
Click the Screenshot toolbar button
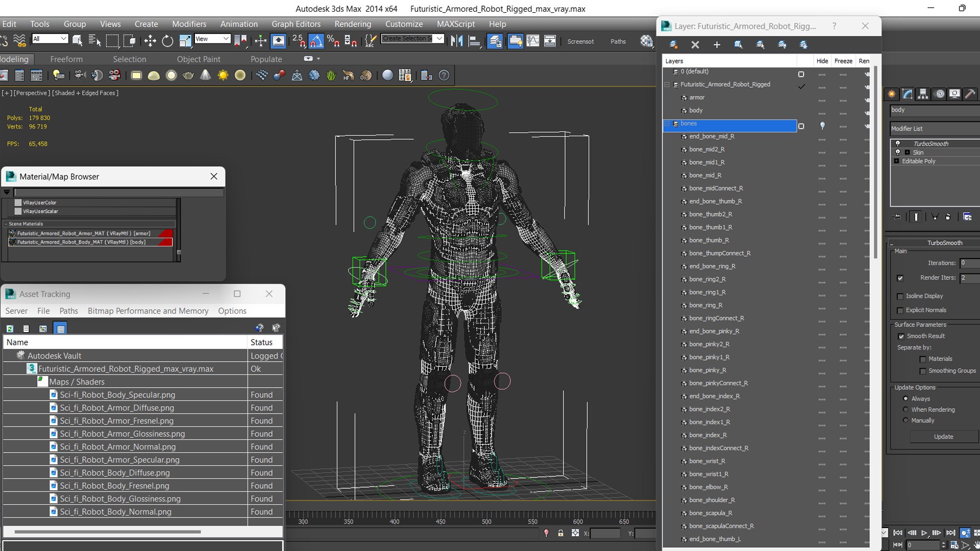pos(580,41)
